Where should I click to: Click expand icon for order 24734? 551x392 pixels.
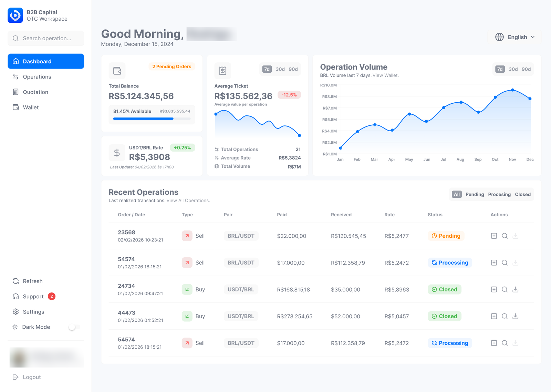tap(494, 289)
